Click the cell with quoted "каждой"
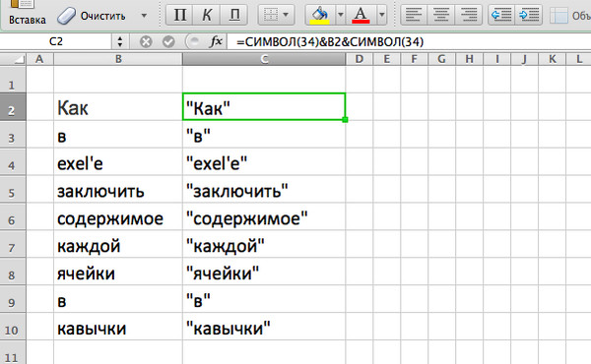591x364 pixels. click(x=264, y=244)
